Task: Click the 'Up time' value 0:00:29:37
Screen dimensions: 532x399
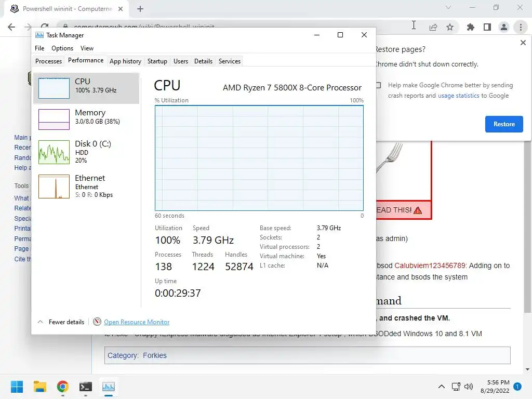Action: [178, 293]
